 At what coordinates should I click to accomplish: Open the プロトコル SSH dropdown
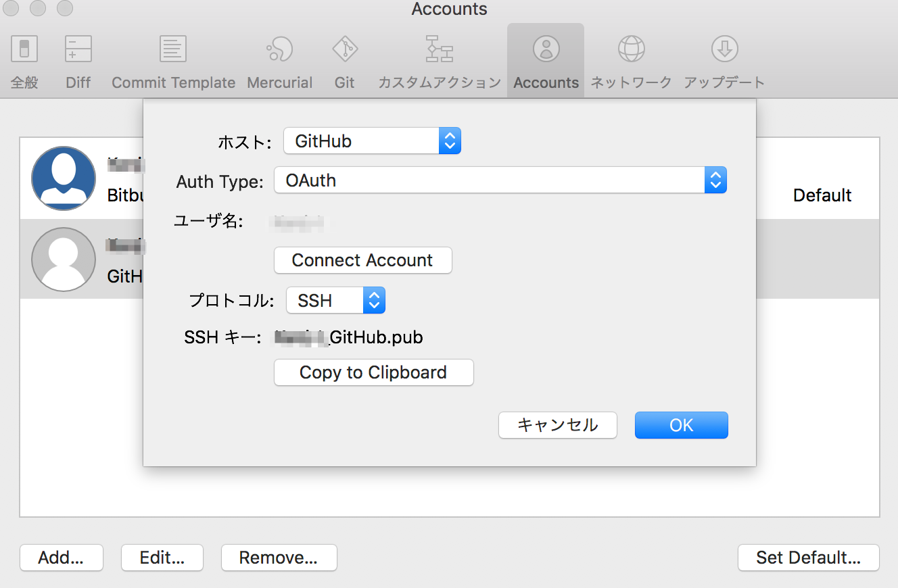coord(336,301)
